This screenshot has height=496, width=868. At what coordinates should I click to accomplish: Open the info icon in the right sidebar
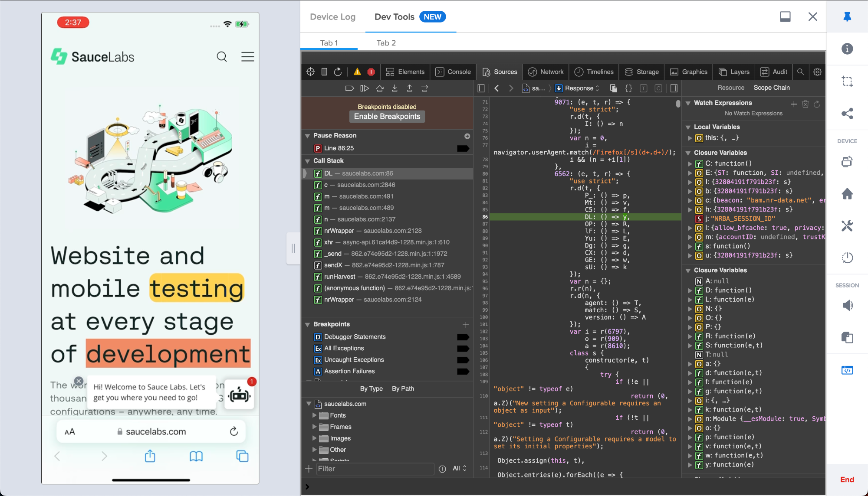tap(847, 49)
